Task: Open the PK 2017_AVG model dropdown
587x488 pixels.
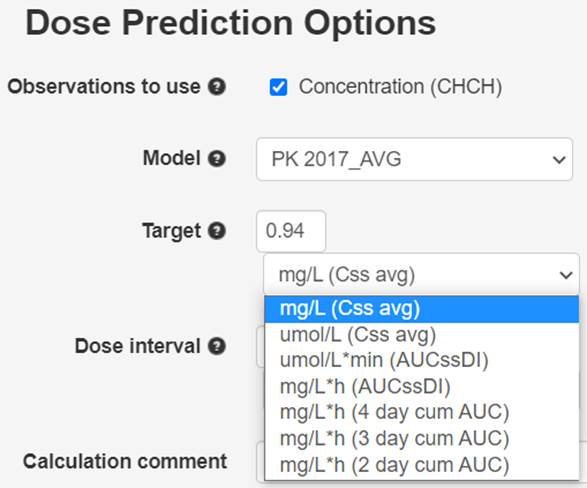Action: point(414,159)
